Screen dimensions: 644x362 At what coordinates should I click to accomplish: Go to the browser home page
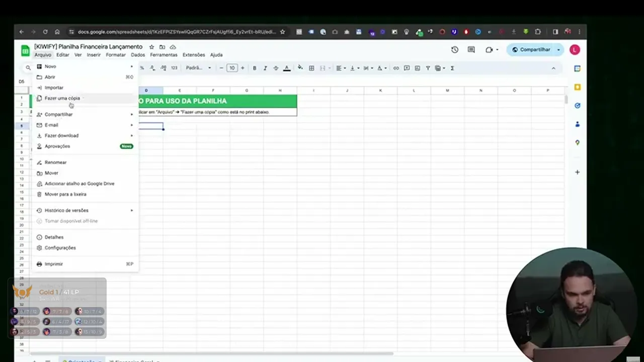[57, 32]
